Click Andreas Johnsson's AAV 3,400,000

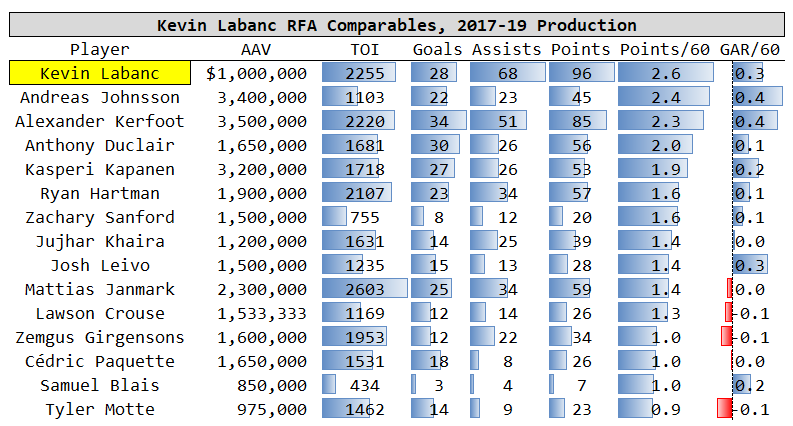pyautogui.click(x=262, y=98)
